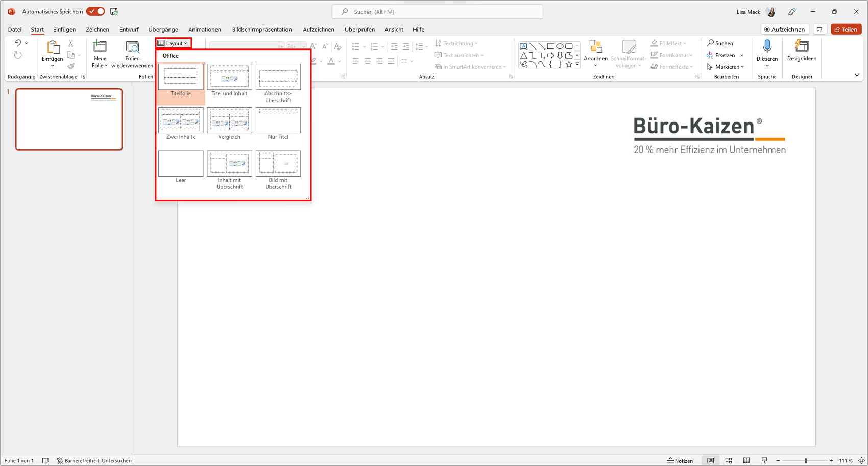Select the Abschnittsüberschrift layout
The width and height of the screenshot is (868, 466).
pos(278,83)
